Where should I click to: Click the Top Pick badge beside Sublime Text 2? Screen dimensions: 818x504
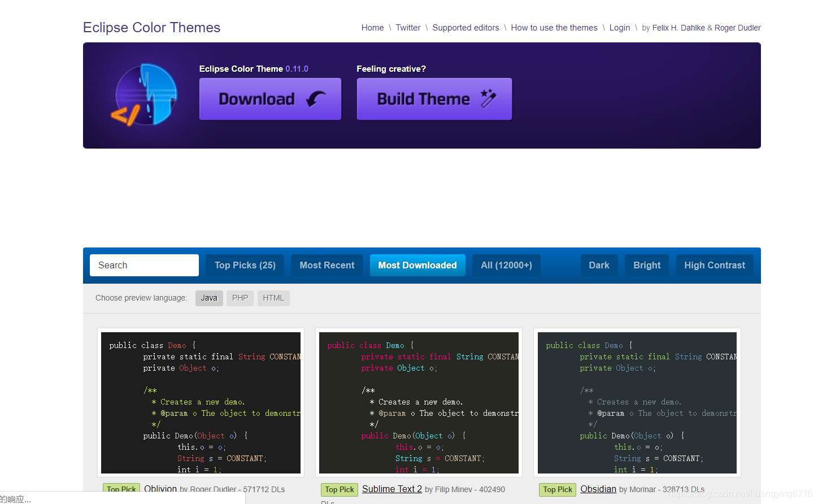[340, 489]
